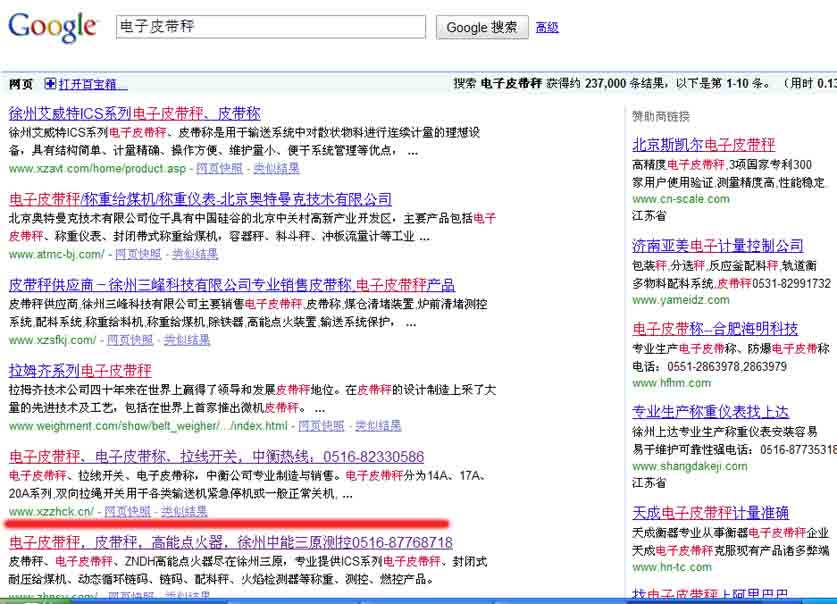Image resolution: width=837 pixels, height=604 pixels.
Task: Open sponsored link 济南亚美电子计量控制公司
Action: [x=717, y=245]
